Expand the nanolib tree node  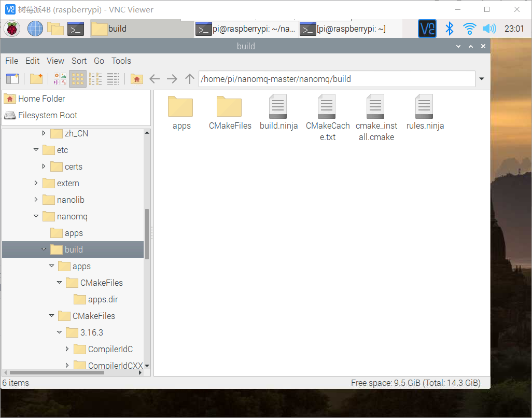coord(36,200)
